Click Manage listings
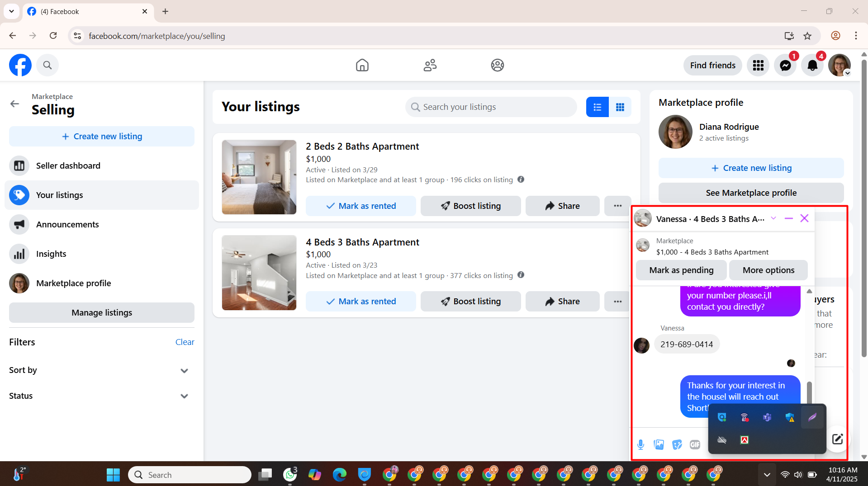This screenshot has height=486, width=868. 102,313
